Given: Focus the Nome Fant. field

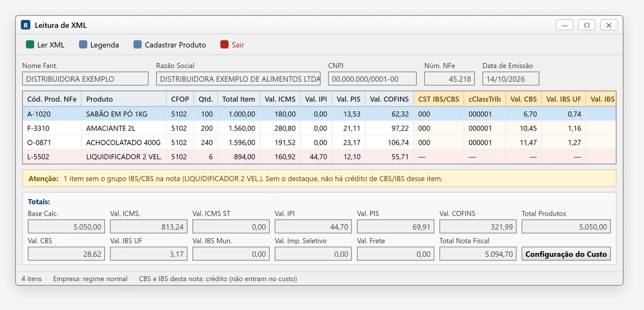Looking at the screenshot, I should click(x=85, y=79).
